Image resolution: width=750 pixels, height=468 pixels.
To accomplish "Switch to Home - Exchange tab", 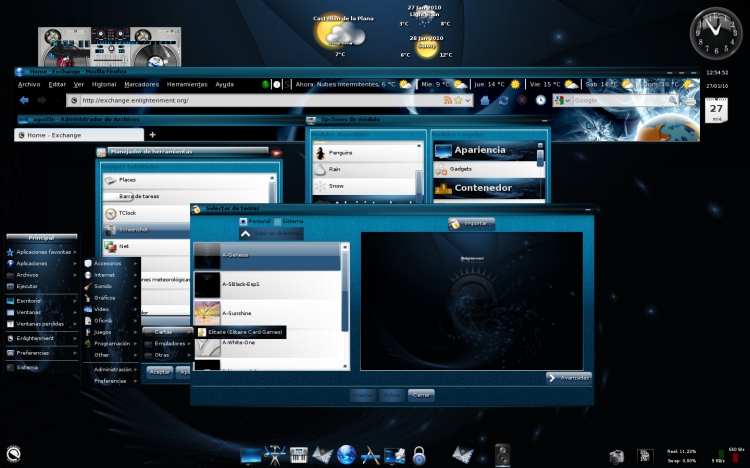I will coord(79,135).
